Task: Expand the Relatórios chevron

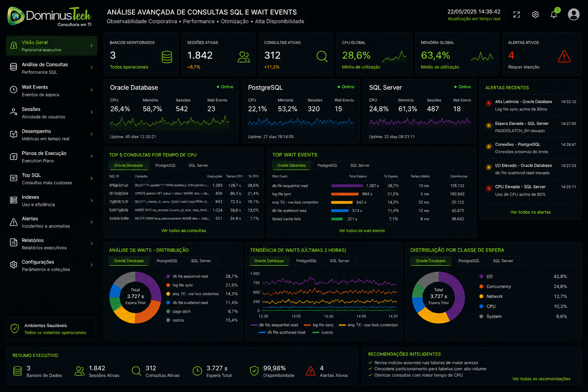Action: tap(91, 243)
